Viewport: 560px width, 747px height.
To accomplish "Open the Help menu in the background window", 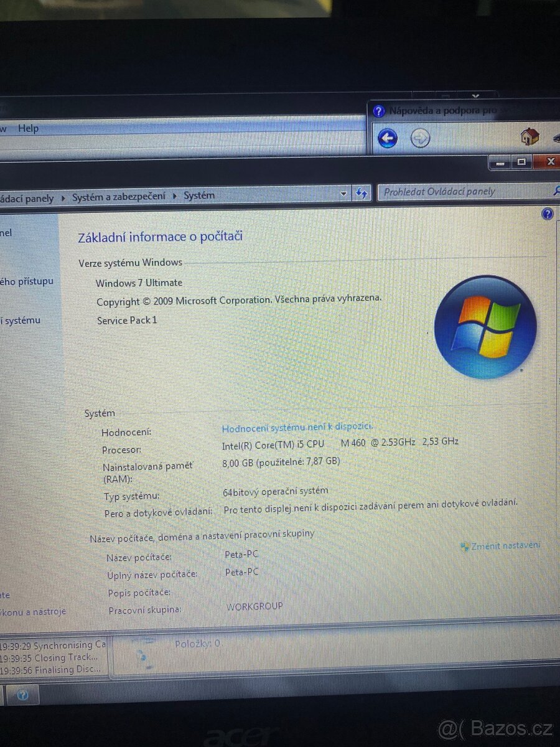I will [28, 128].
